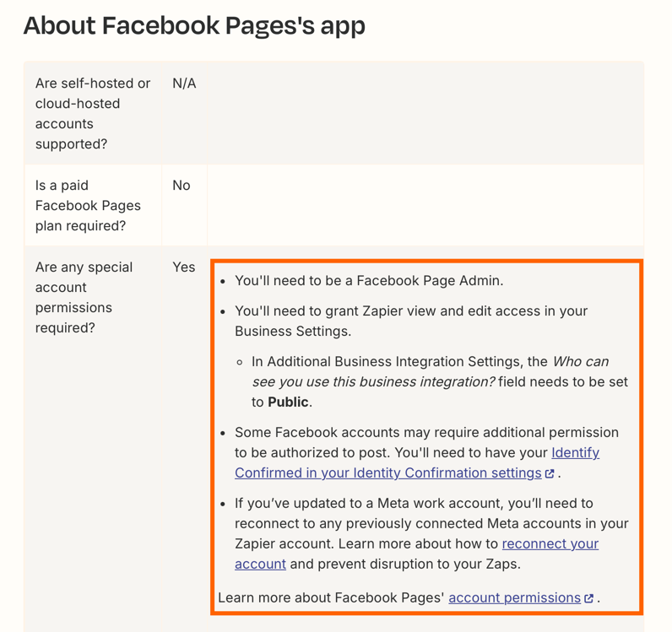Click the 'About Facebook Pages's app' heading
This screenshot has width=672, height=632.
point(194,25)
